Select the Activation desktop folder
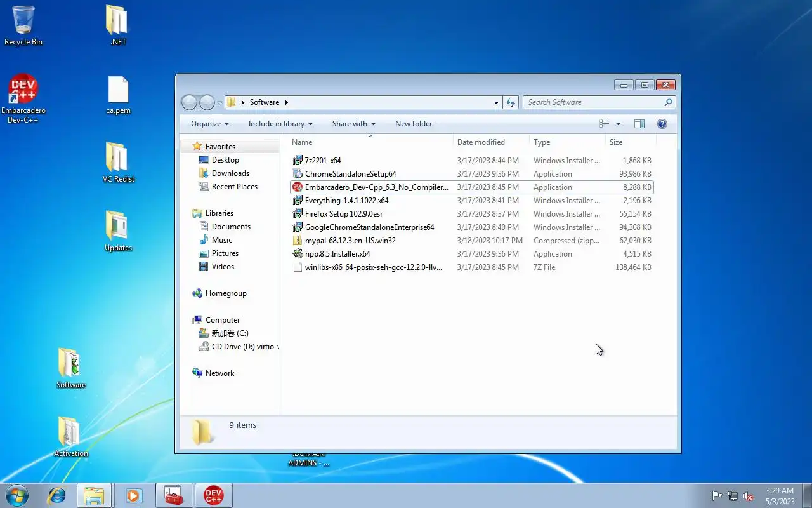This screenshot has width=812, height=508. 70,437
